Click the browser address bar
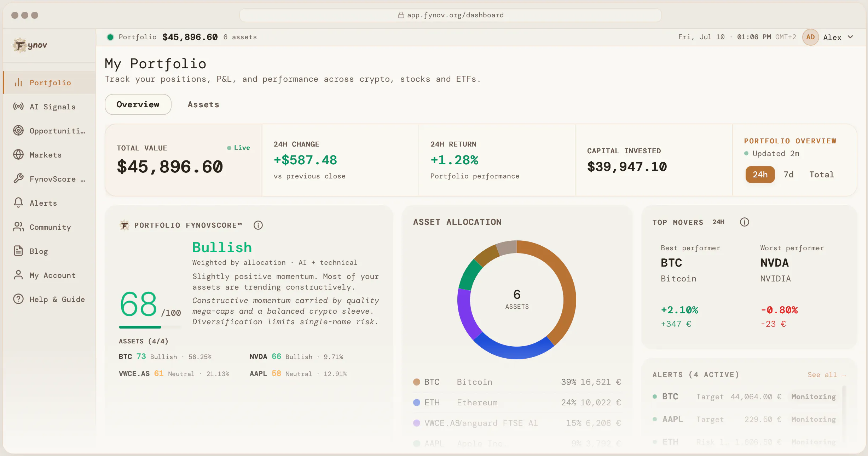The width and height of the screenshot is (868, 456). coord(450,15)
